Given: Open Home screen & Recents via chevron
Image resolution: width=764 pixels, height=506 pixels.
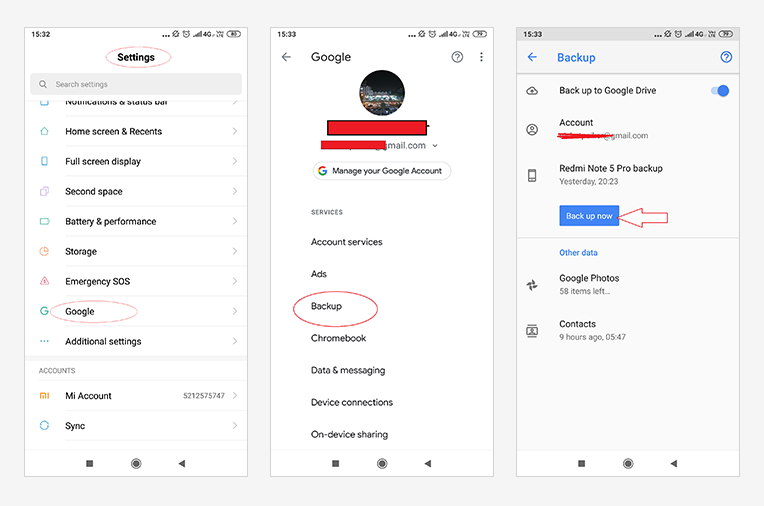Looking at the screenshot, I should coord(235,131).
